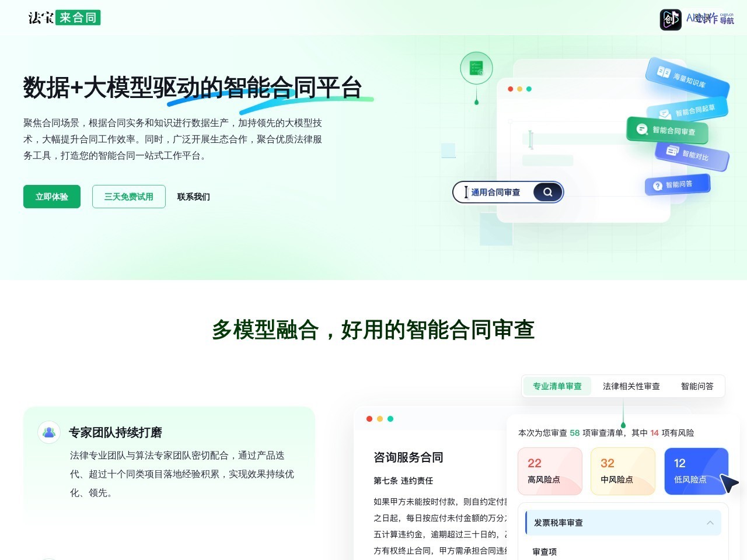Click the red number 14 in the summary
The width and height of the screenshot is (747, 560).
pyautogui.click(x=655, y=433)
